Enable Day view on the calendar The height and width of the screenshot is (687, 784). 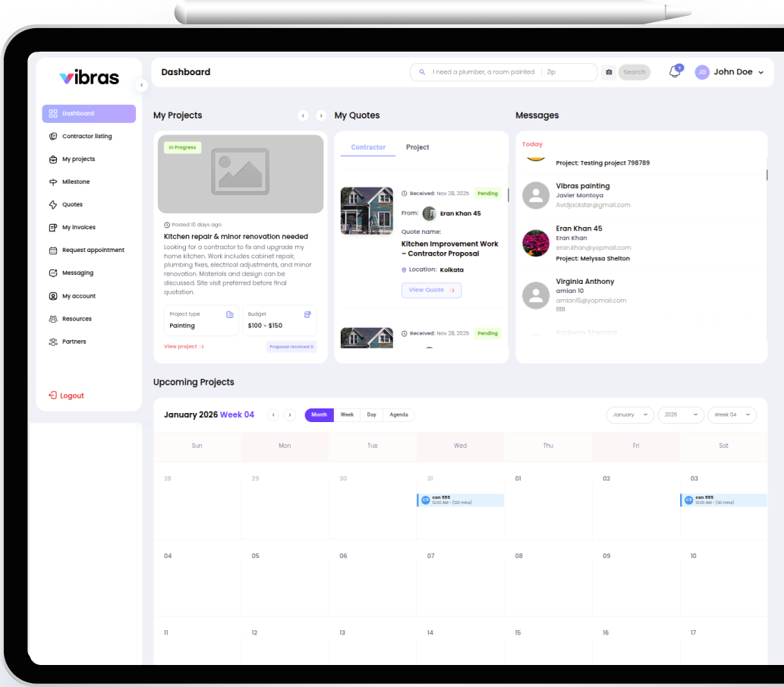[x=371, y=415]
